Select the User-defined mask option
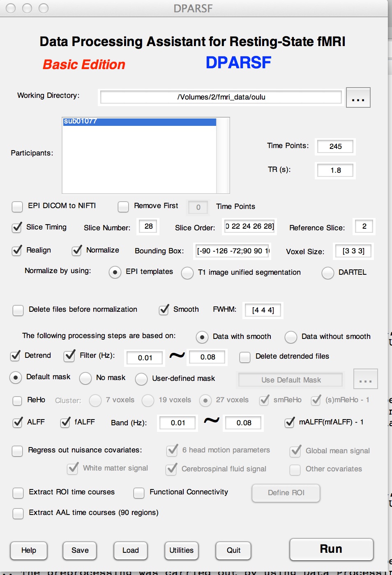 pyautogui.click(x=141, y=379)
